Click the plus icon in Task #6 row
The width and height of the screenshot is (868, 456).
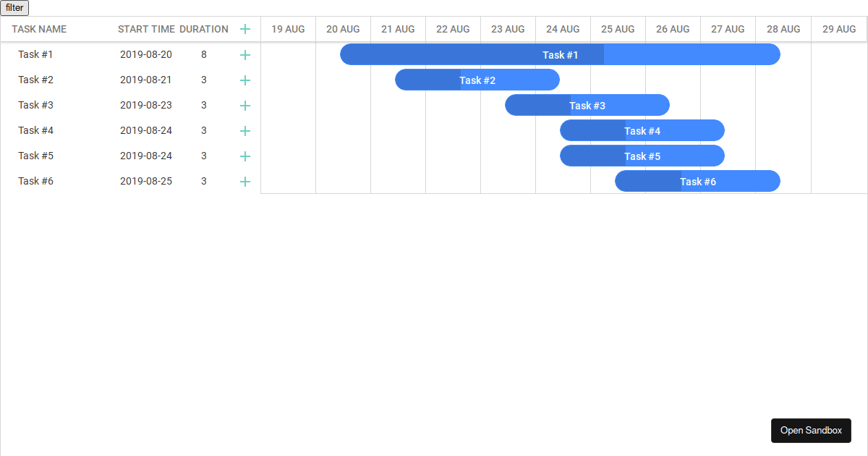pos(245,181)
